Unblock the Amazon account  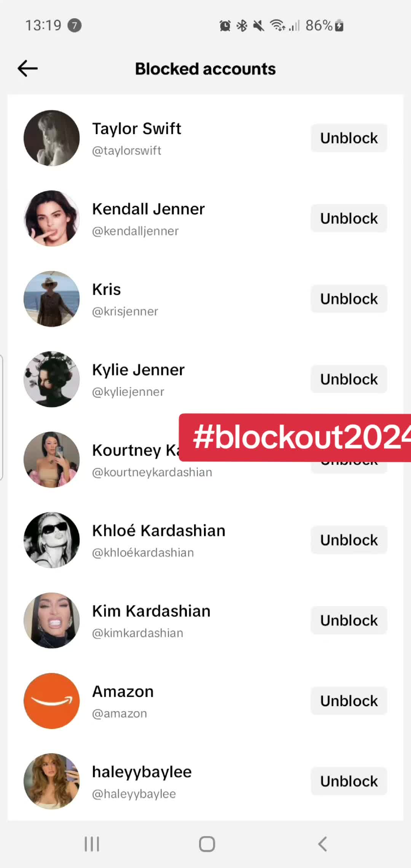click(x=349, y=701)
